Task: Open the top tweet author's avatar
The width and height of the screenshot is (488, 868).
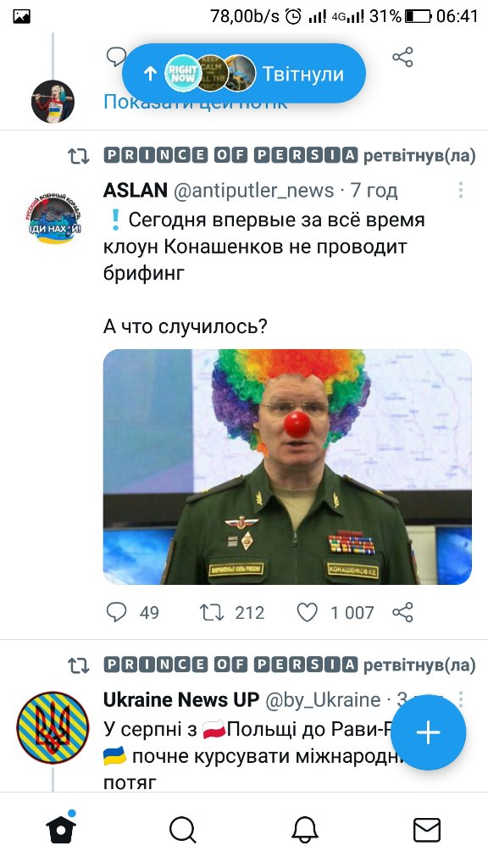Action: click(53, 101)
